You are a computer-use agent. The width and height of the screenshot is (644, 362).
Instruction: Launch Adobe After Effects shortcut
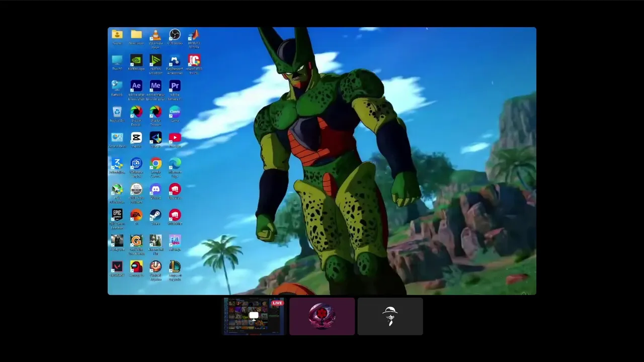pyautogui.click(x=136, y=89)
